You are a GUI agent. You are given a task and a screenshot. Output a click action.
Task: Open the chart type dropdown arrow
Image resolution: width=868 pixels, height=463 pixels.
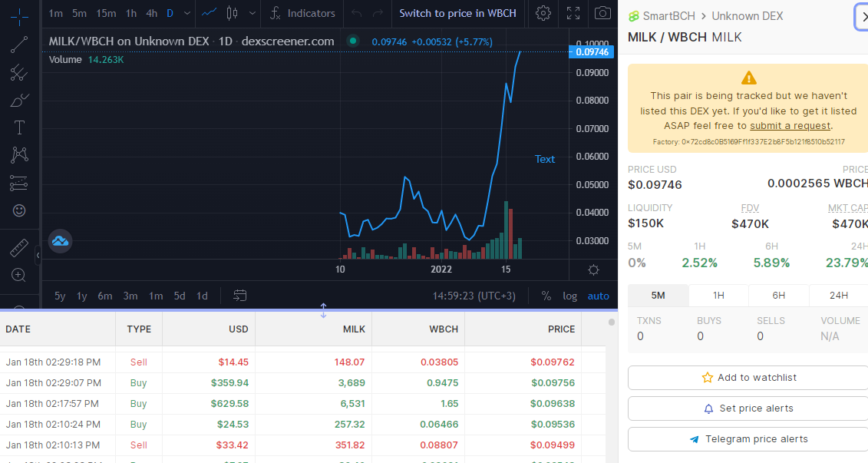pos(252,13)
